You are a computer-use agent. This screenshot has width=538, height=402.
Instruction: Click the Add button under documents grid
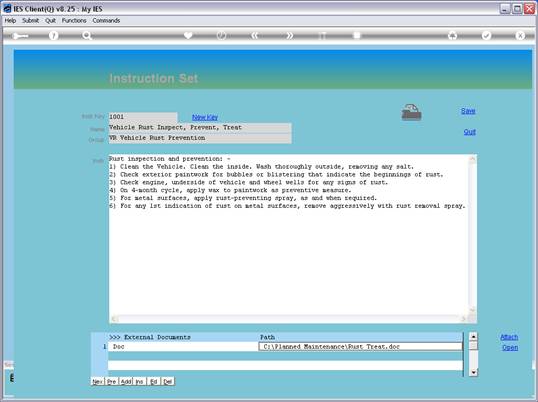pyautogui.click(x=126, y=381)
